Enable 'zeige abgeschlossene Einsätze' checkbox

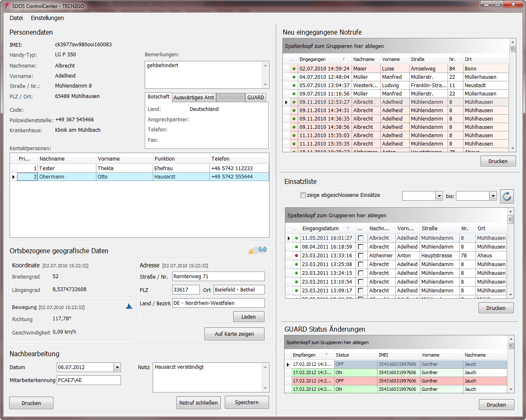click(303, 195)
